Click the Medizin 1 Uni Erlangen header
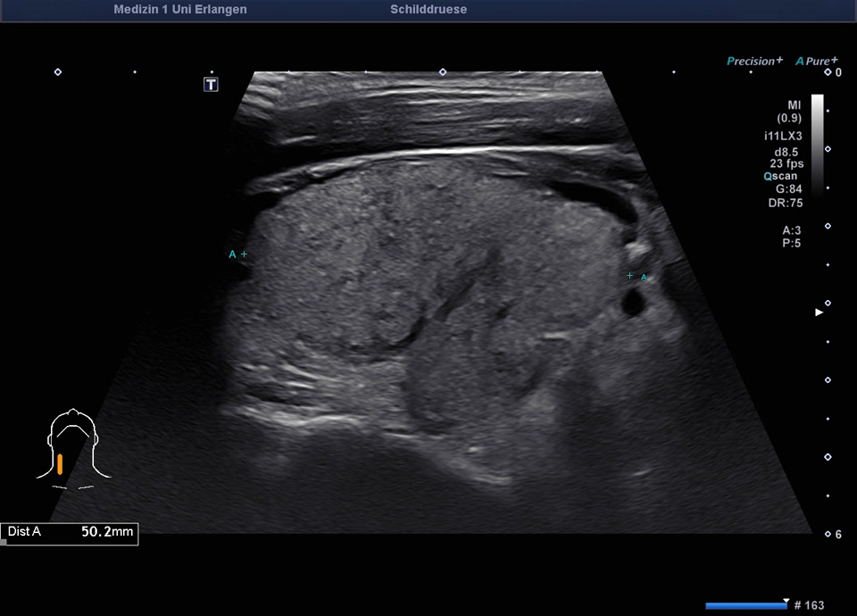The image size is (857, 616). tap(180, 10)
